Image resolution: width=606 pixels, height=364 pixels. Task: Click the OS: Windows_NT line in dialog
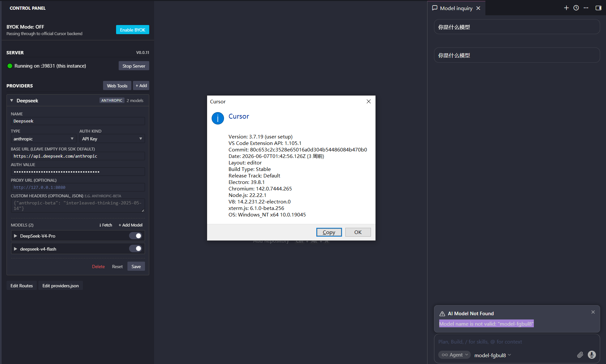[x=267, y=214]
